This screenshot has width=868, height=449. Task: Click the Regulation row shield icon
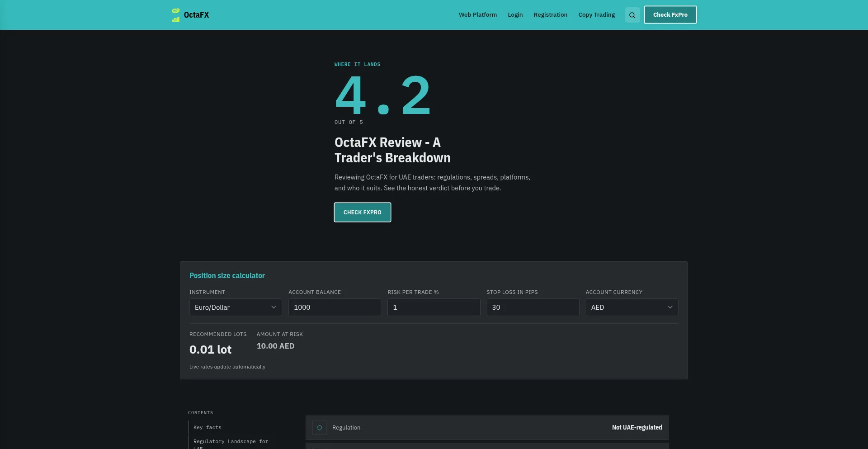[320, 428]
